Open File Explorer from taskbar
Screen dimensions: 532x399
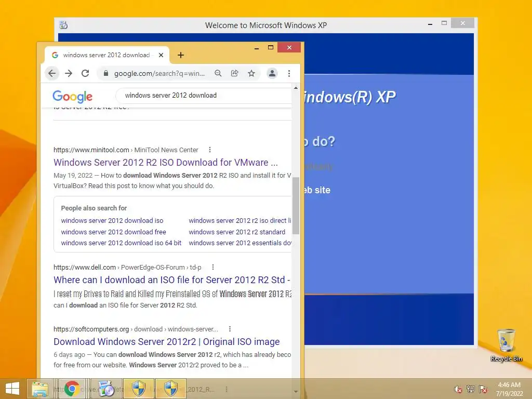click(x=40, y=389)
